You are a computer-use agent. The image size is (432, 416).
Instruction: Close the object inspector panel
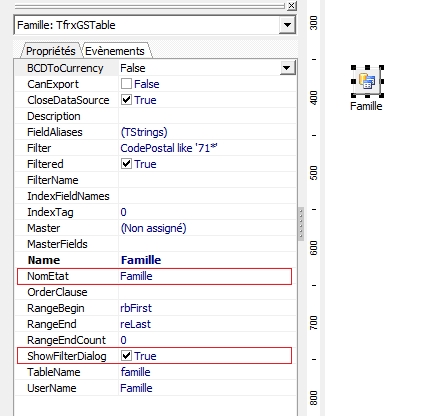[x=291, y=5]
